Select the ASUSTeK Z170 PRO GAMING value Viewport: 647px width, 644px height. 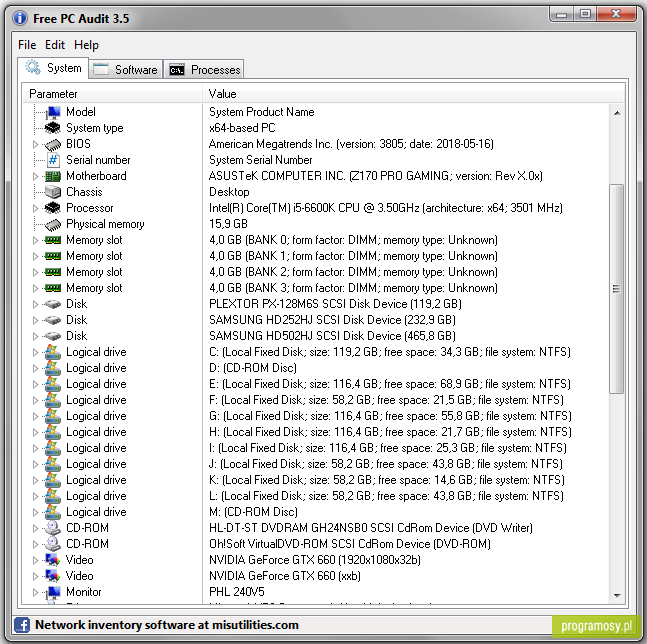[375, 176]
